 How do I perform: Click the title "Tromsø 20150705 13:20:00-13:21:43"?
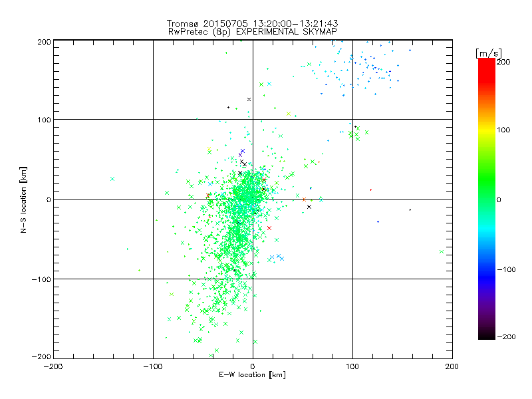pos(253,23)
